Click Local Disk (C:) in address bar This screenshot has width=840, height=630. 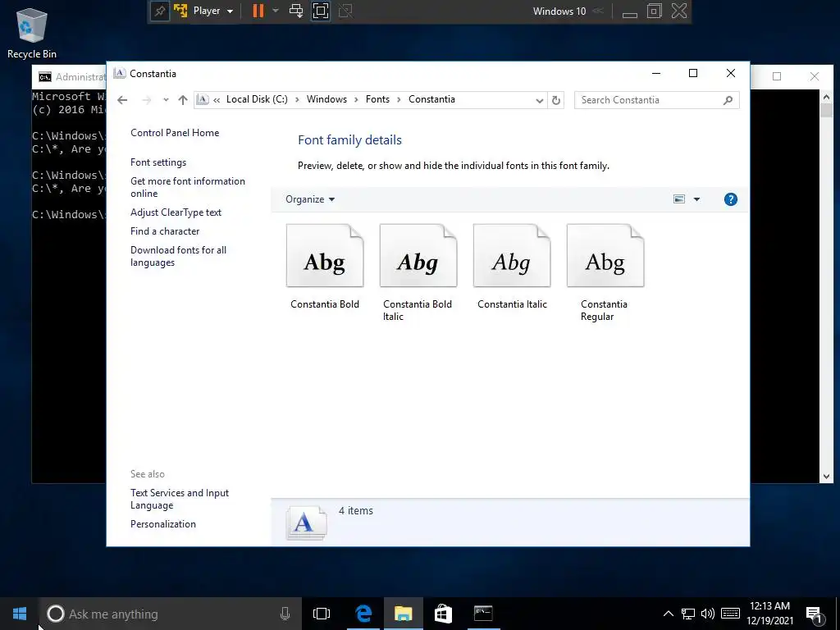(257, 99)
